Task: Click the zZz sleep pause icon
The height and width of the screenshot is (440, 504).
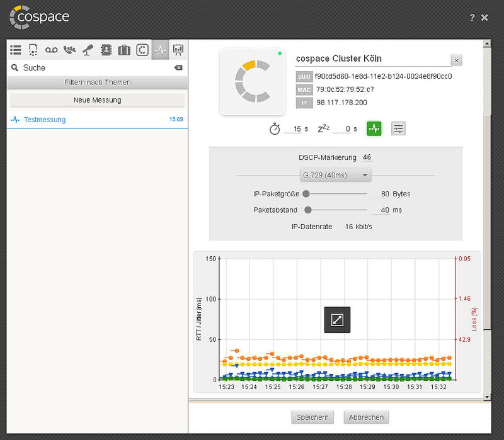Action: 323,128
